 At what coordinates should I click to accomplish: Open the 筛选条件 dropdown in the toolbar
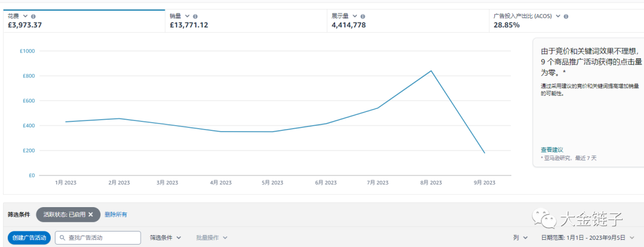pos(165,237)
